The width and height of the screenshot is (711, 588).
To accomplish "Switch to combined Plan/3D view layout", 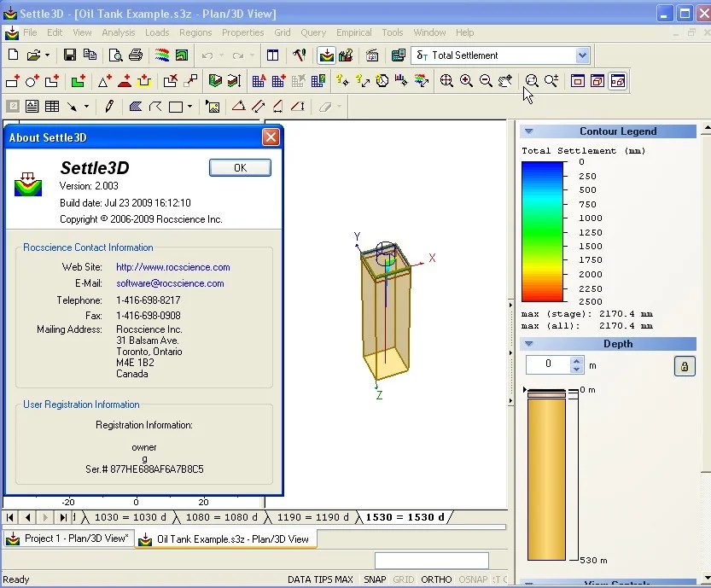I will 618,81.
